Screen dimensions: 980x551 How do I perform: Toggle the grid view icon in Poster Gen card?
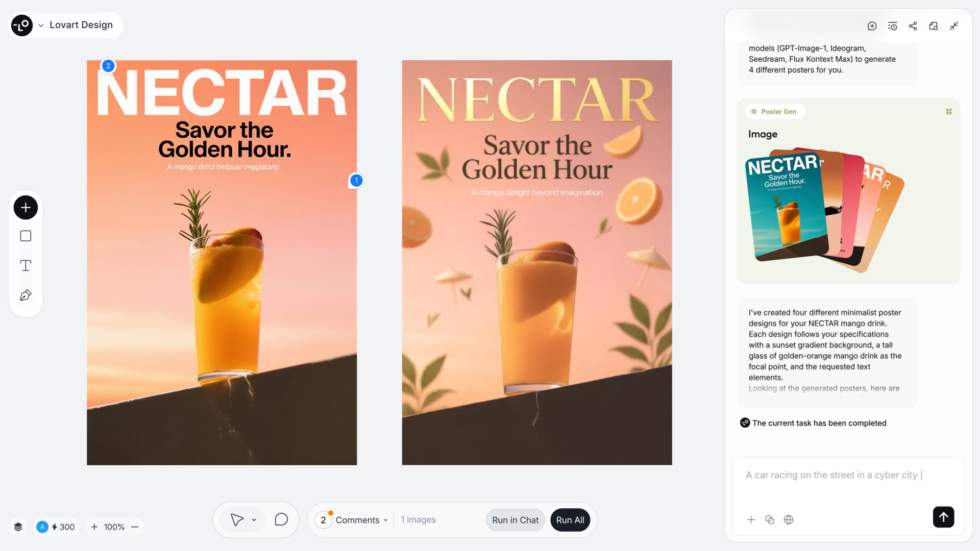click(x=949, y=112)
